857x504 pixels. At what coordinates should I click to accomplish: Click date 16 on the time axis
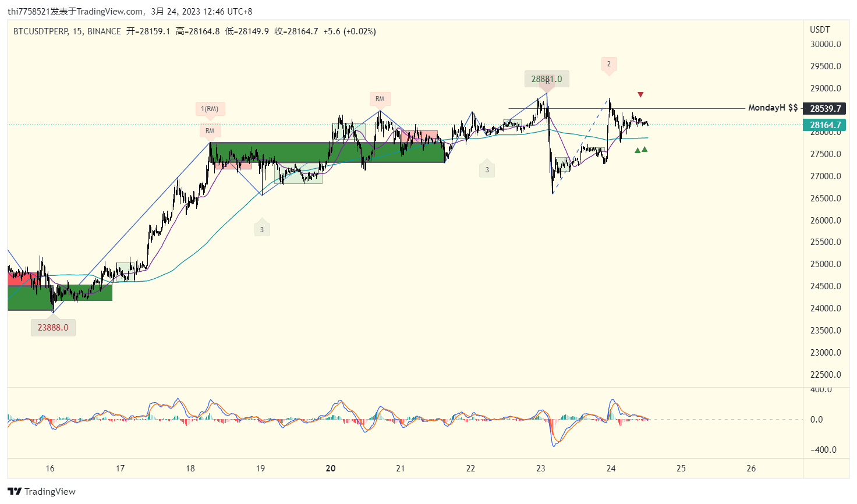coord(50,468)
